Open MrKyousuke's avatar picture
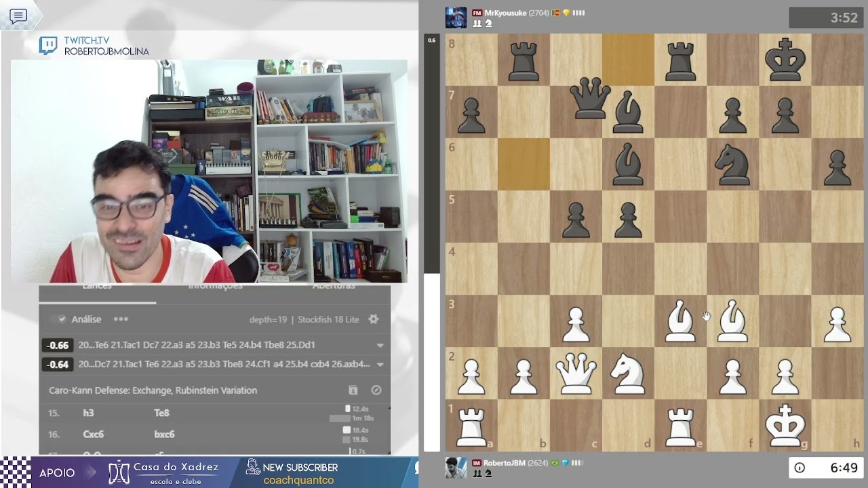The image size is (868, 488). 456,18
